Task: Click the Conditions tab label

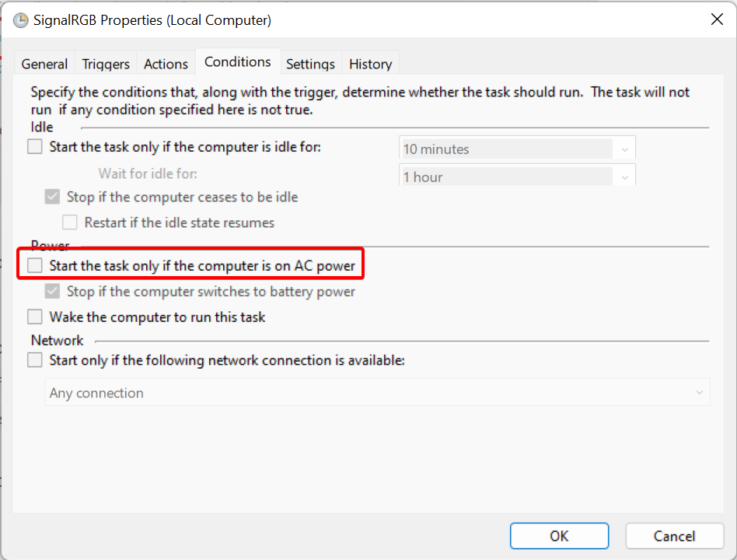Action: coord(237,61)
